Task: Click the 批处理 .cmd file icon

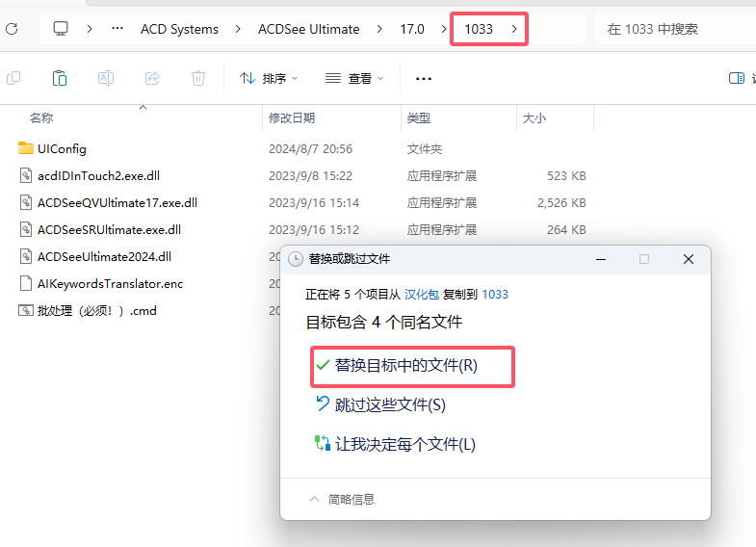Action: [26, 310]
